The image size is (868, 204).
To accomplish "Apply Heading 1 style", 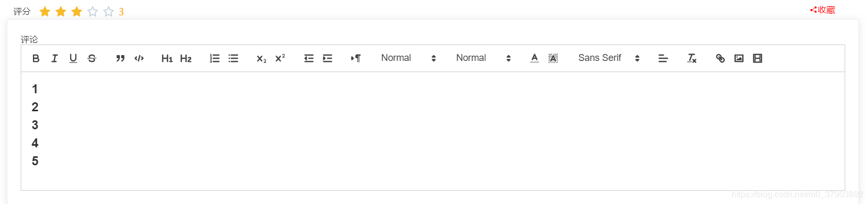I will coord(167,58).
